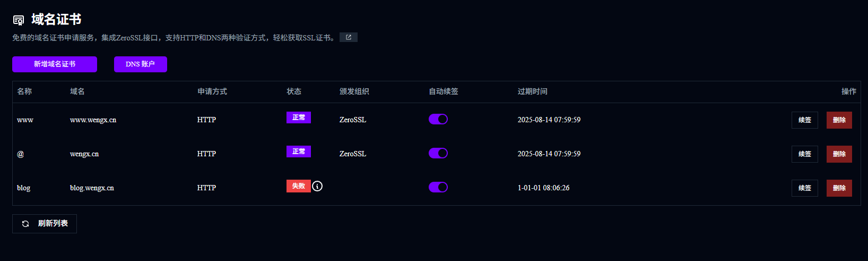Click the 域名 column header
Screen dimensions: 868x261
pyautogui.click(x=77, y=91)
